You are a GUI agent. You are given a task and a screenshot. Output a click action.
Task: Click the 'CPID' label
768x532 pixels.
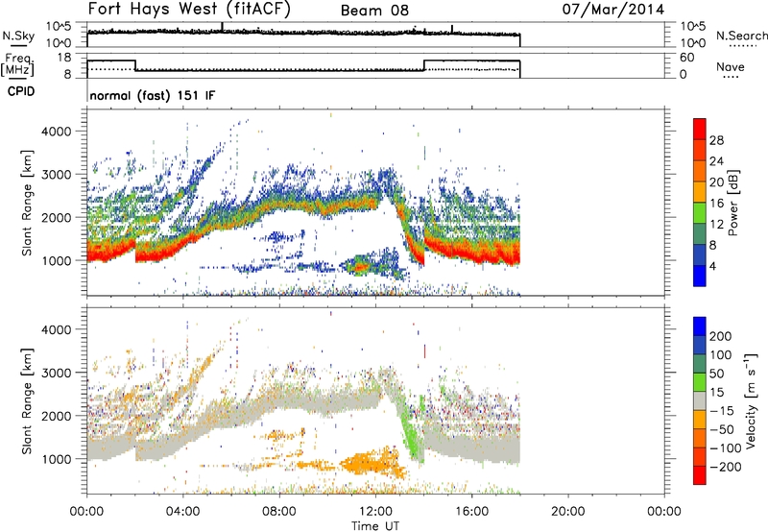21,91
